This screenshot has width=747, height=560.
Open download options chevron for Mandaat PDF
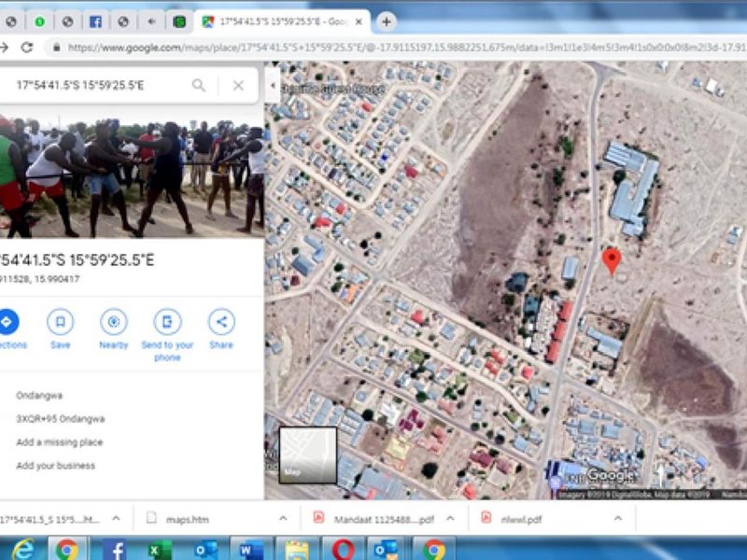450,519
